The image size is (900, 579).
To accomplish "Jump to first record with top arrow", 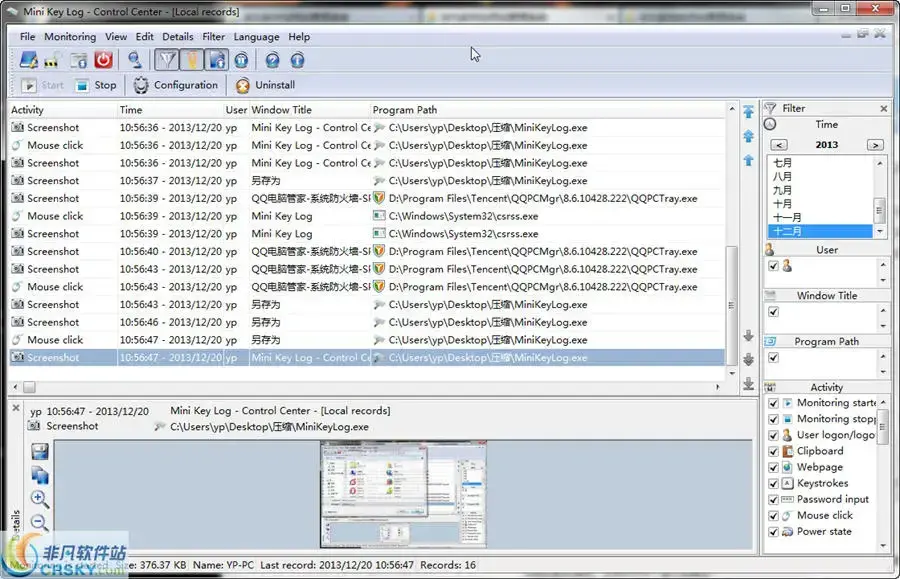I will [x=748, y=112].
